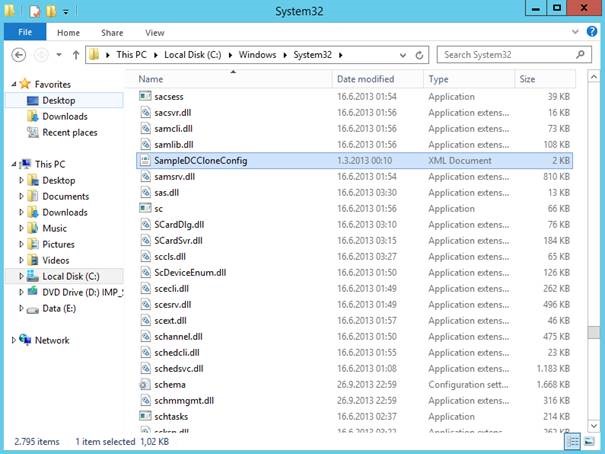Expand the Documents tree node
This screenshot has width=605, height=454.
click(x=21, y=196)
